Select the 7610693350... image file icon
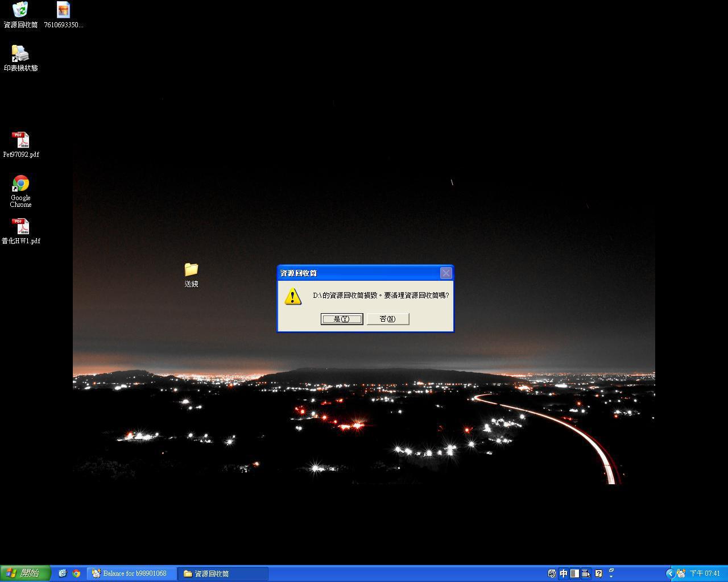This screenshot has width=728, height=582. 63,15
